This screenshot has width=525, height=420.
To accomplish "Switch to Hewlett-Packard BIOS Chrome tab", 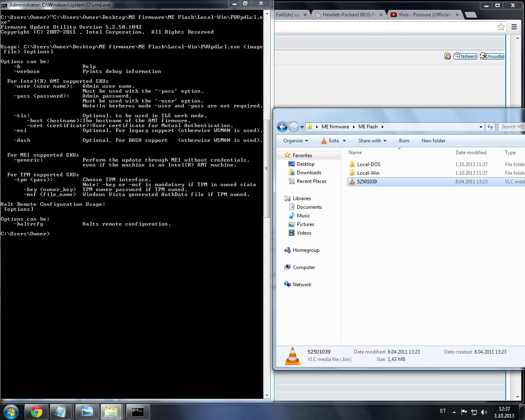I will click(349, 15).
